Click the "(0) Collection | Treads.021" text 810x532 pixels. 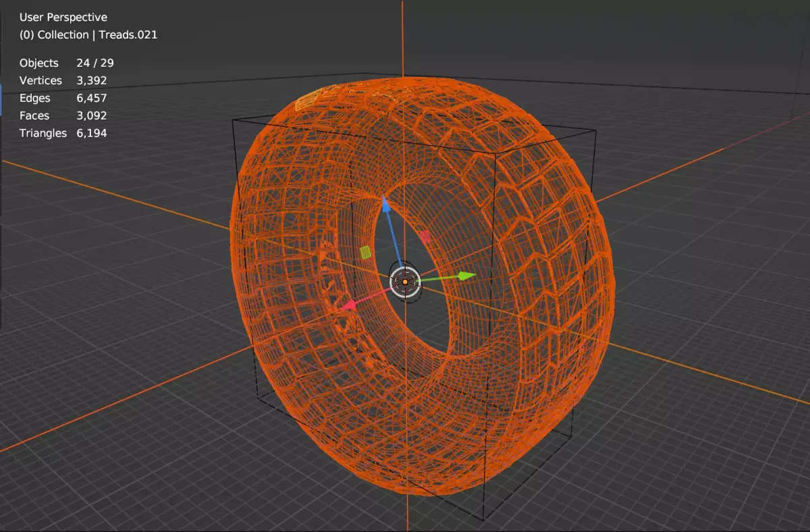coord(88,34)
